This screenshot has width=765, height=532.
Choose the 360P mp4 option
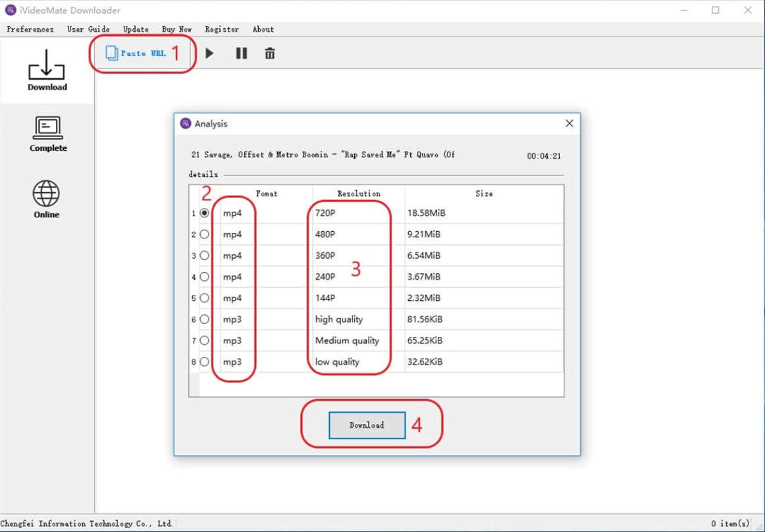pos(205,255)
